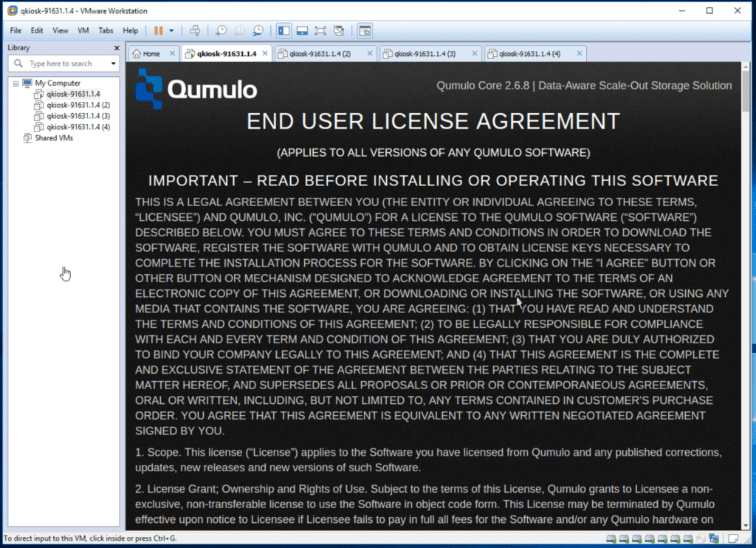The height and width of the screenshot is (548, 756).
Task: Open the Help menu
Action: coord(130,30)
